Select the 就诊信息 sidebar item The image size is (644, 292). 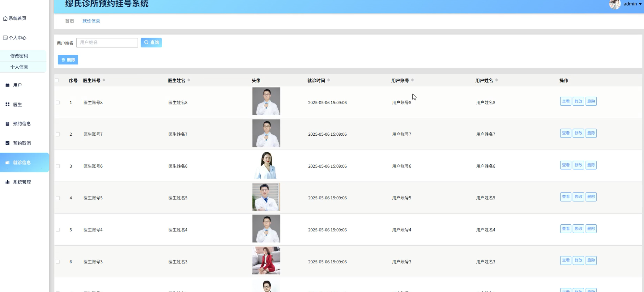pos(24,163)
